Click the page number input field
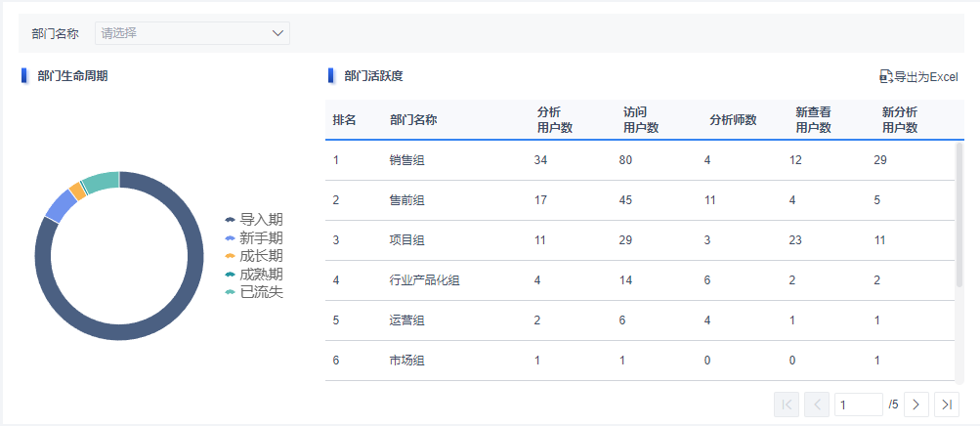This screenshot has height=426, width=980. (858, 404)
